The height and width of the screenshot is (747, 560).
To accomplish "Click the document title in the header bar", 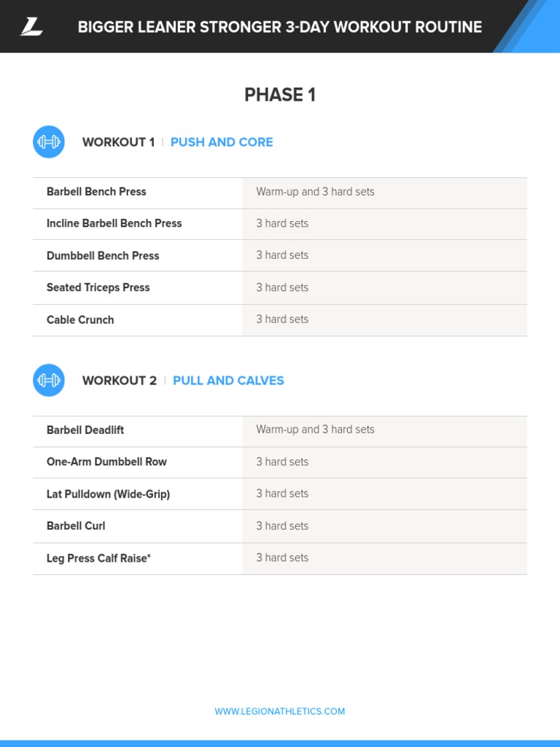I will (280, 27).
